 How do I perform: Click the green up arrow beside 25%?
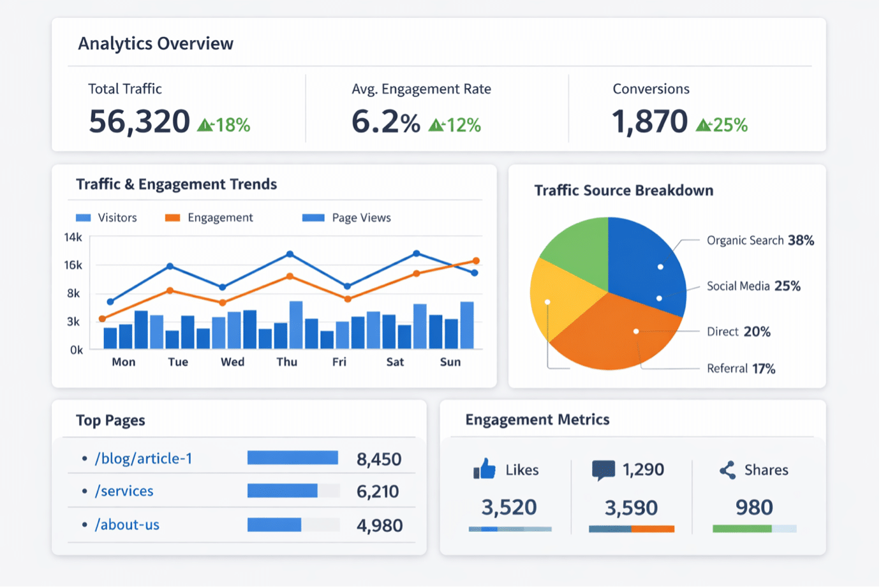click(x=704, y=124)
